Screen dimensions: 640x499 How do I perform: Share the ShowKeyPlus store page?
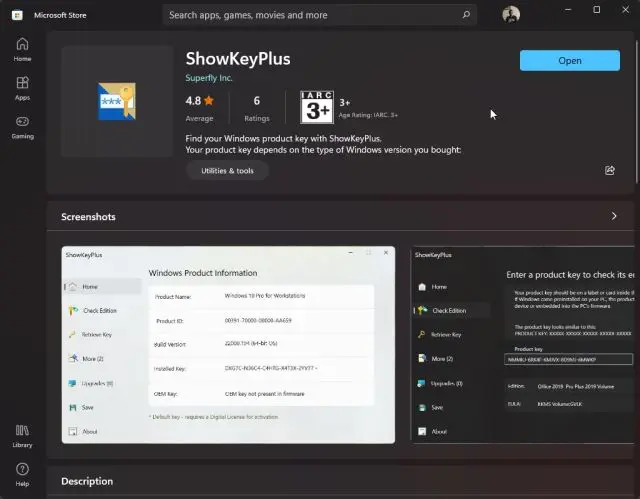click(x=609, y=170)
